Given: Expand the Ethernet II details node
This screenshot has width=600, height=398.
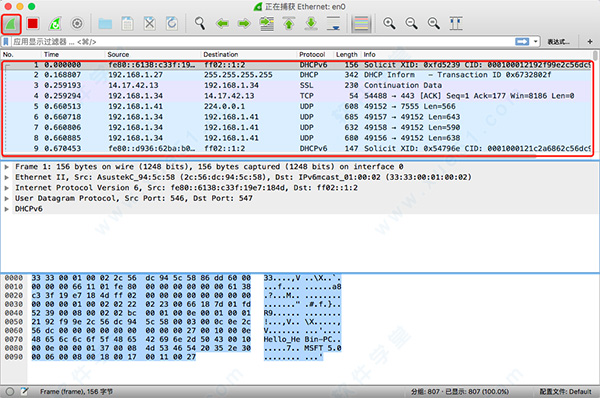Looking at the screenshot, I should [x=7, y=177].
